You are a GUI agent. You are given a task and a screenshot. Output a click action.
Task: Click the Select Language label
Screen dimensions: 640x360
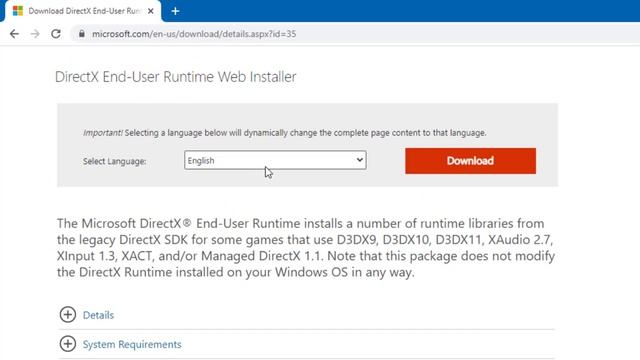pyautogui.click(x=114, y=161)
